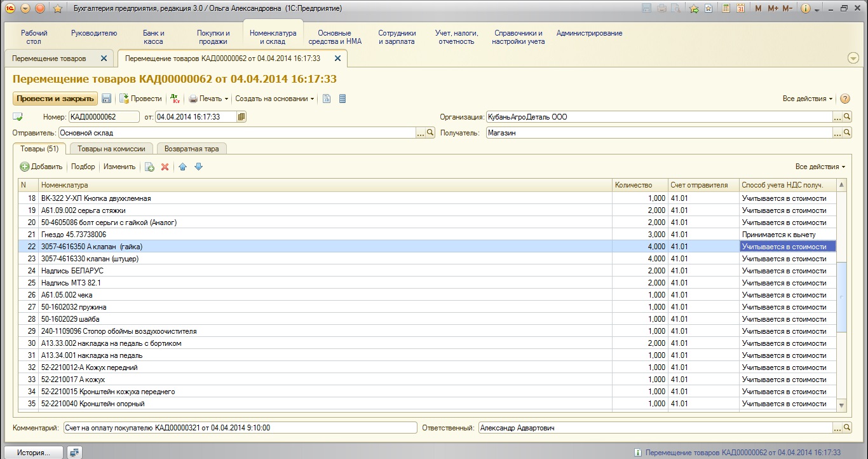Open calculator from title bar
The image size is (868, 459).
point(725,9)
